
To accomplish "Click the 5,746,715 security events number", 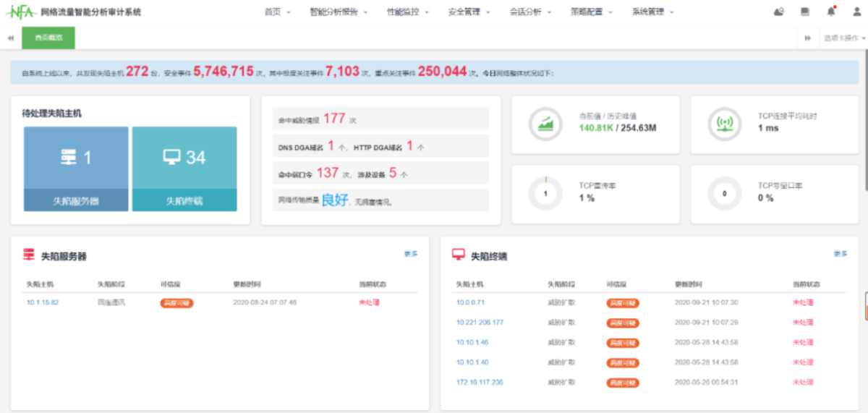I will 224,71.
